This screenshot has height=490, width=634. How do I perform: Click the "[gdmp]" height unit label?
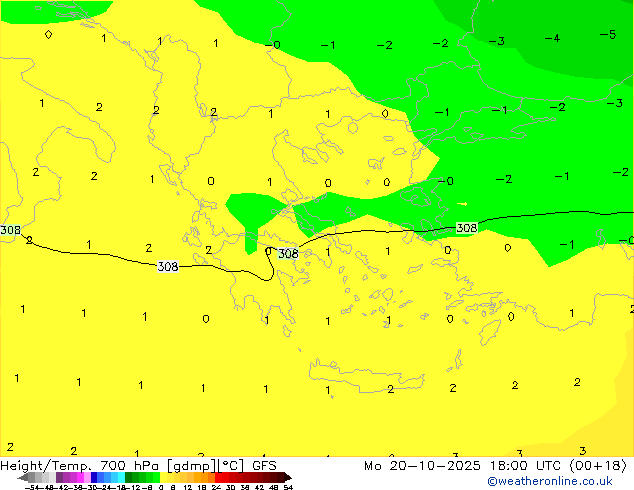click(192, 466)
